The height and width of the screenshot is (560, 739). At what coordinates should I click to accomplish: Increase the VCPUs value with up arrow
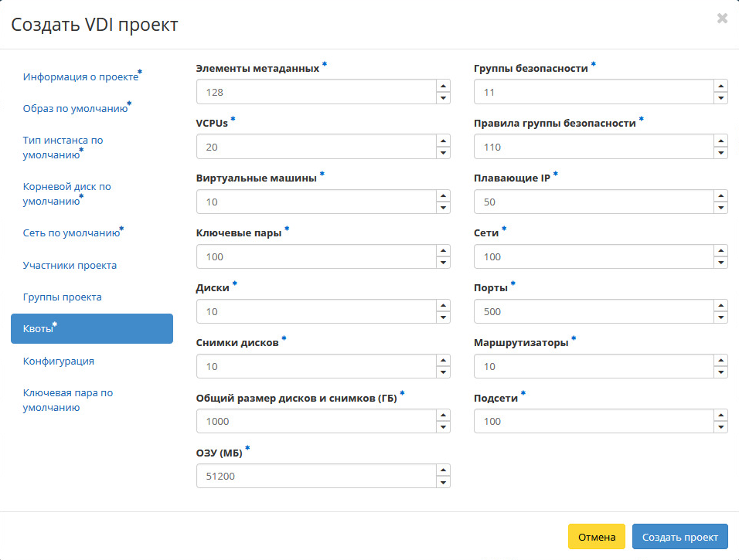coord(443,141)
